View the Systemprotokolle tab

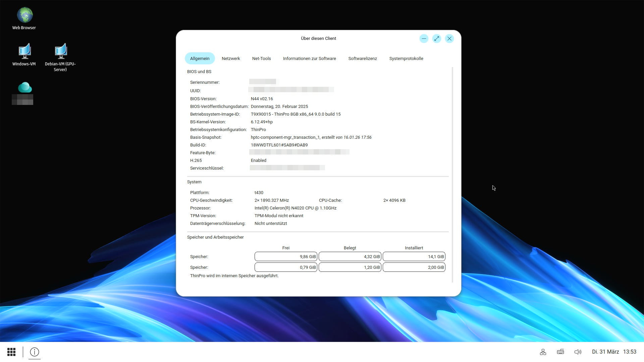click(406, 58)
